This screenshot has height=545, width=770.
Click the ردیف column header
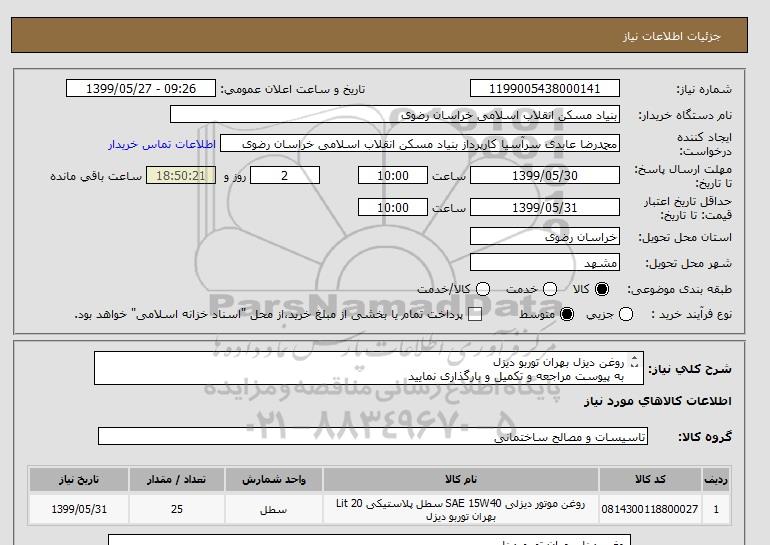(x=715, y=480)
